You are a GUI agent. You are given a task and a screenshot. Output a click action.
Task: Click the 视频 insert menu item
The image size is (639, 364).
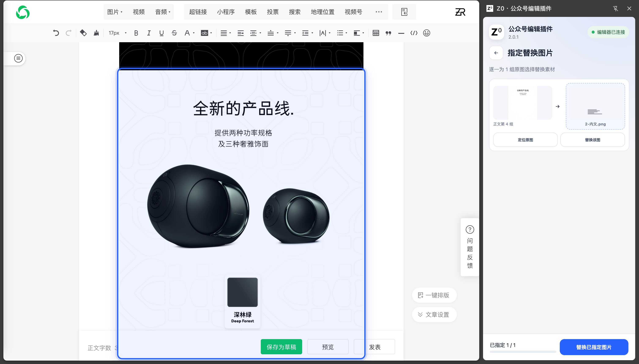point(139,12)
